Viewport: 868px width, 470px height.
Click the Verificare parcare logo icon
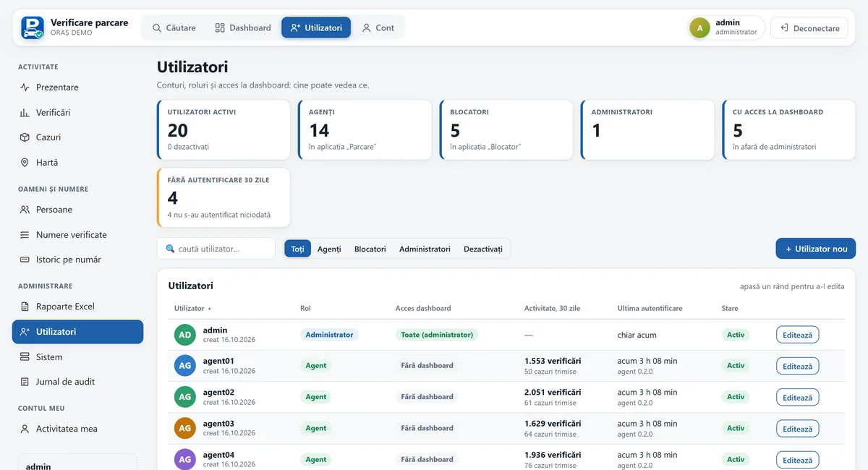tap(33, 27)
